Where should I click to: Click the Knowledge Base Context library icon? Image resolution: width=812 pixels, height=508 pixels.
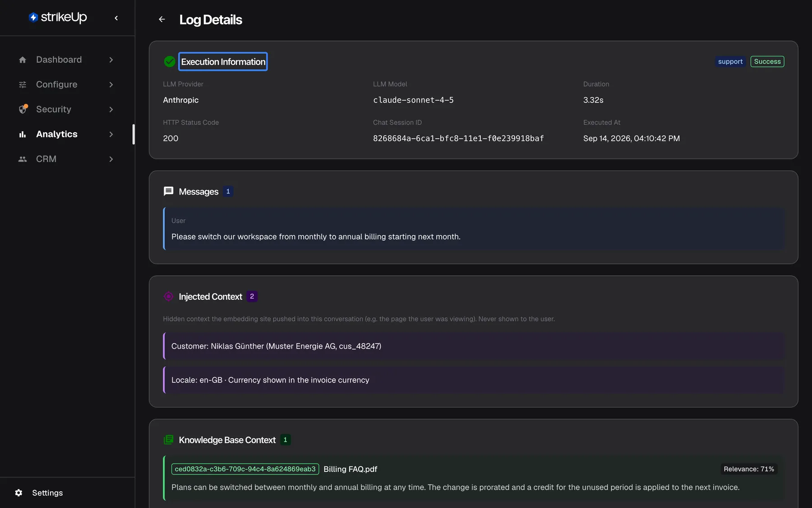[x=168, y=440]
